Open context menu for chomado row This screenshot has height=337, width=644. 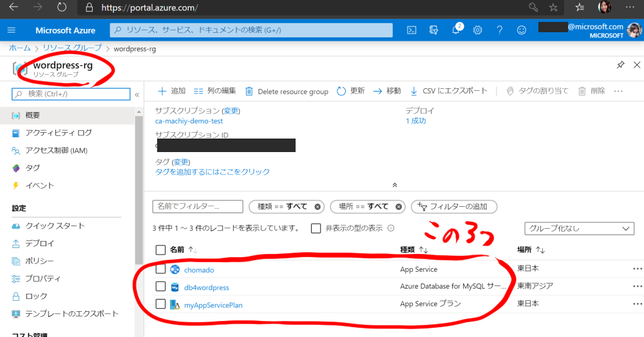[638, 269]
